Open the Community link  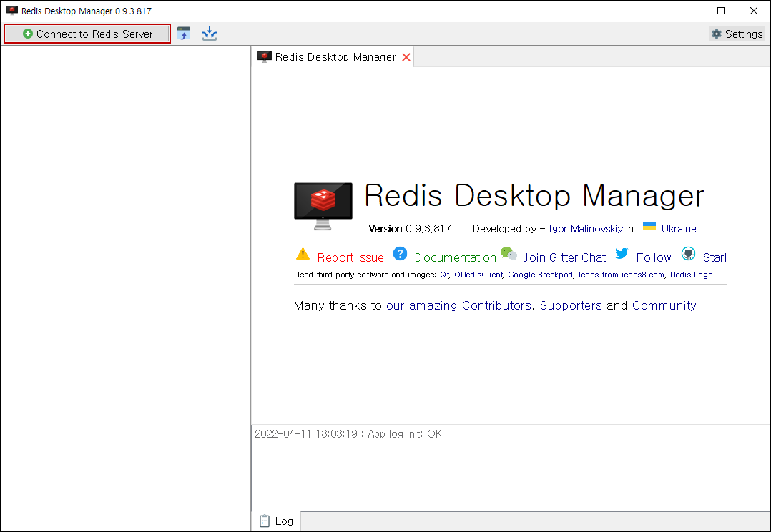coord(664,305)
